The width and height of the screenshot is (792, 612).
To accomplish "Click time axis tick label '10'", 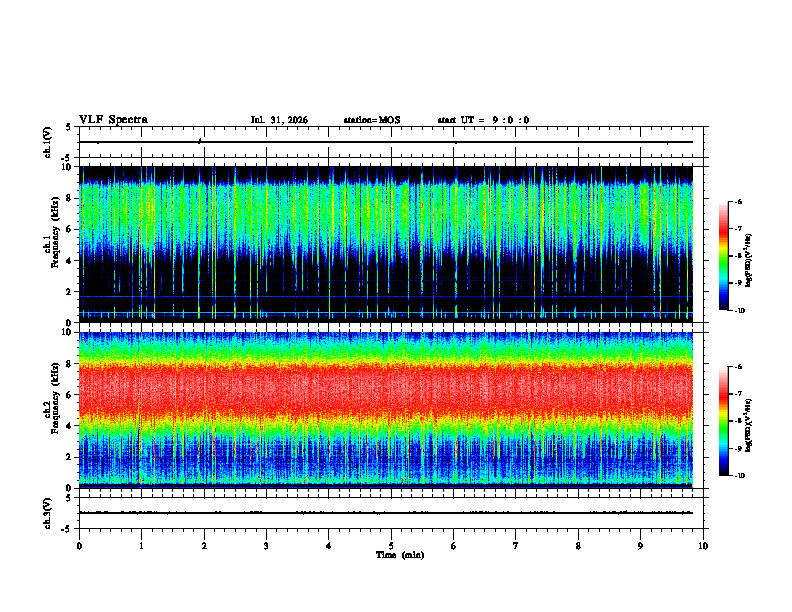I will pos(703,546).
